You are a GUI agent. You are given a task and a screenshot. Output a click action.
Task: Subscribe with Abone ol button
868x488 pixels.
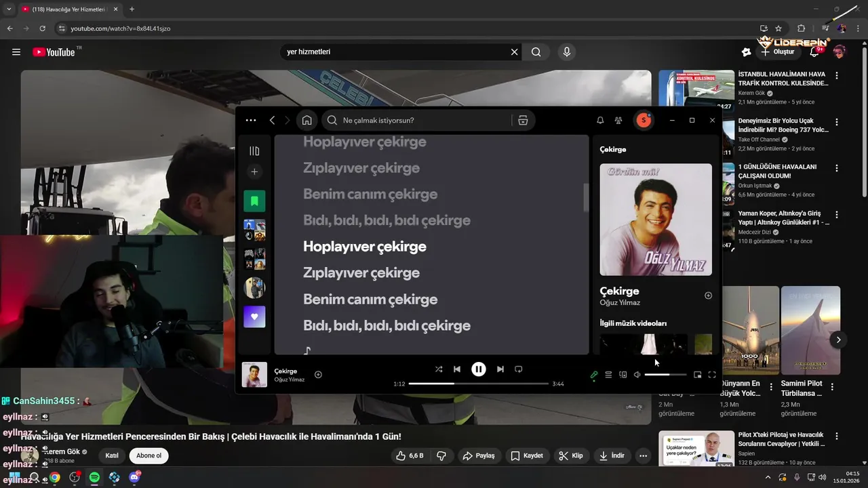[x=149, y=455]
